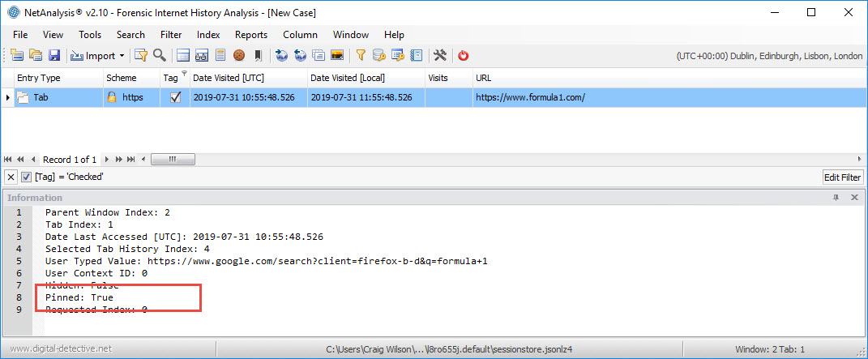The height and width of the screenshot is (359, 868).
Task: Click the horizontal scrollbar thumb in grid
Action: point(173,160)
